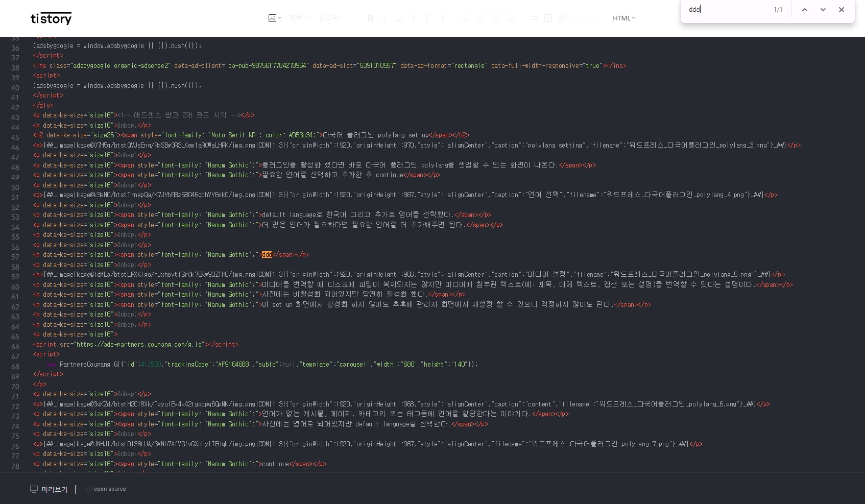Click the 애드센스 광고 2개 코드 시작 comment line

[x=143, y=115]
